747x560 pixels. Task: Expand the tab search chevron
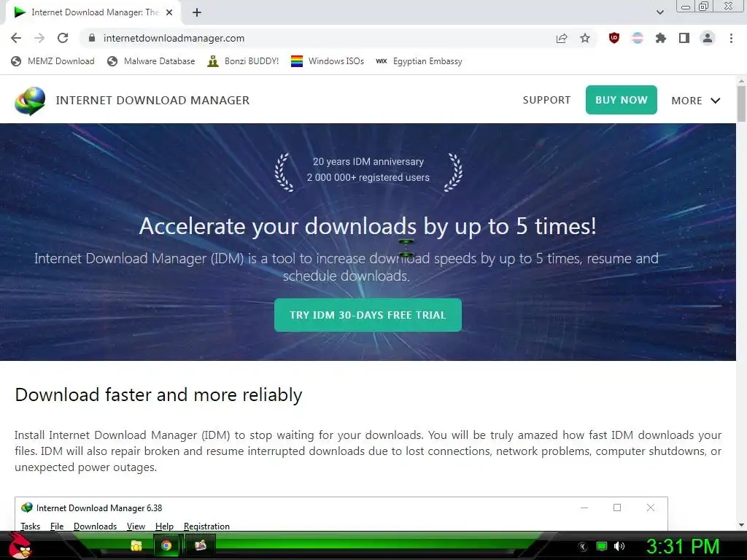point(659,12)
